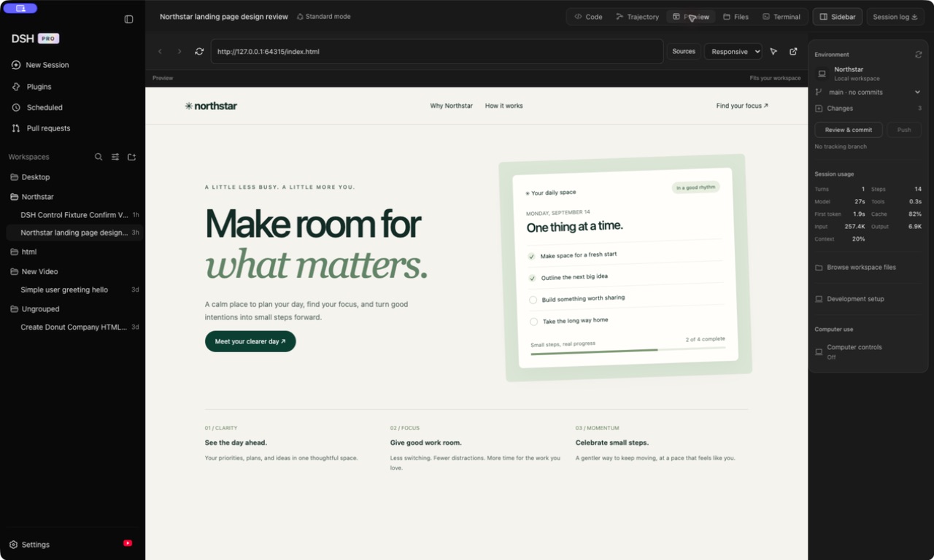This screenshot has width=934, height=560.
Task: Activate the element picker cursor icon
Action: (x=773, y=52)
